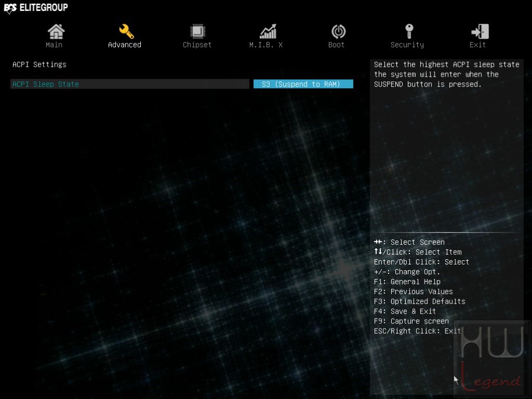This screenshot has height=399, width=532.
Task: Switch to the Advanced tab label
Action: [x=125, y=45]
